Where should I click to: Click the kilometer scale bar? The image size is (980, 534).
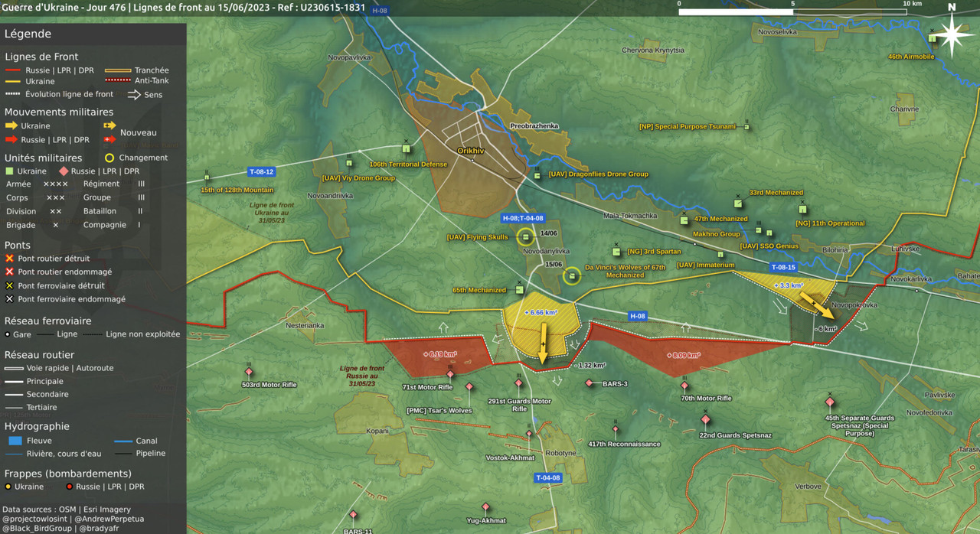(x=793, y=11)
